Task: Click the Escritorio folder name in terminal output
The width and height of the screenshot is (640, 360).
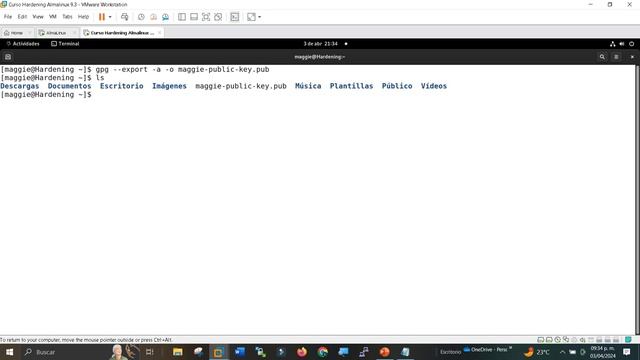Action: pos(122,86)
